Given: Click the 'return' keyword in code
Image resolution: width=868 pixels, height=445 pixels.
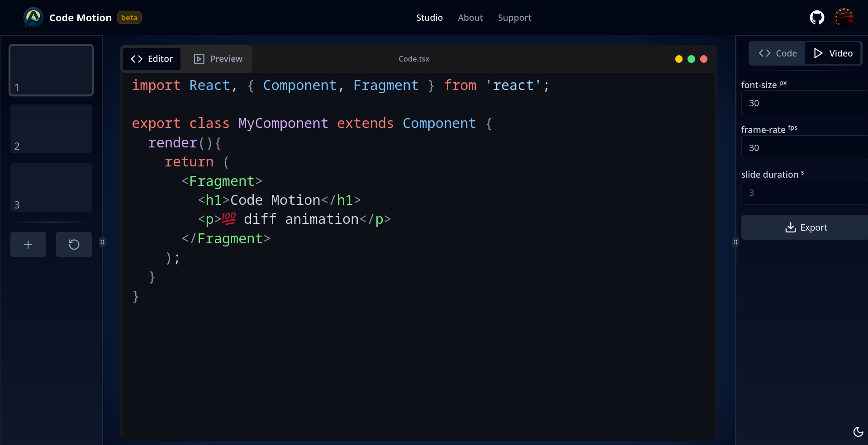Looking at the screenshot, I should pos(189,162).
